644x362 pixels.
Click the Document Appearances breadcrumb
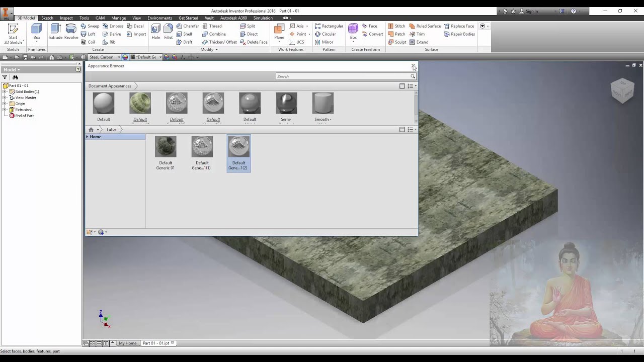110,86
